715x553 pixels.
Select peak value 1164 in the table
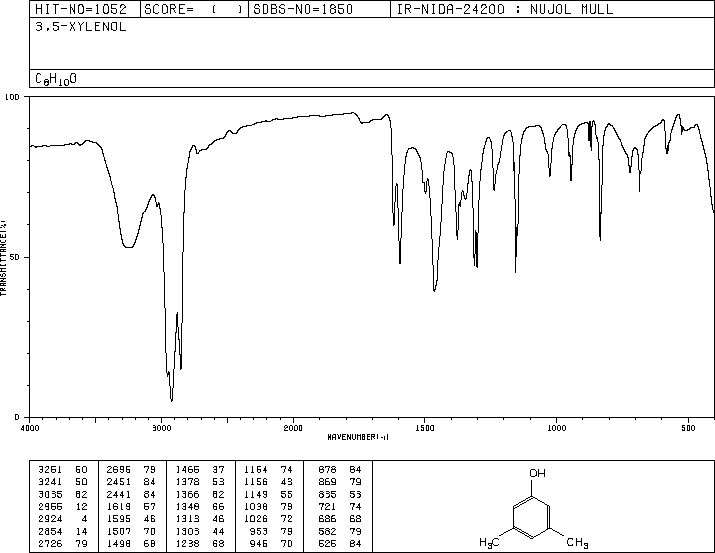pyautogui.click(x=256, y=470)
